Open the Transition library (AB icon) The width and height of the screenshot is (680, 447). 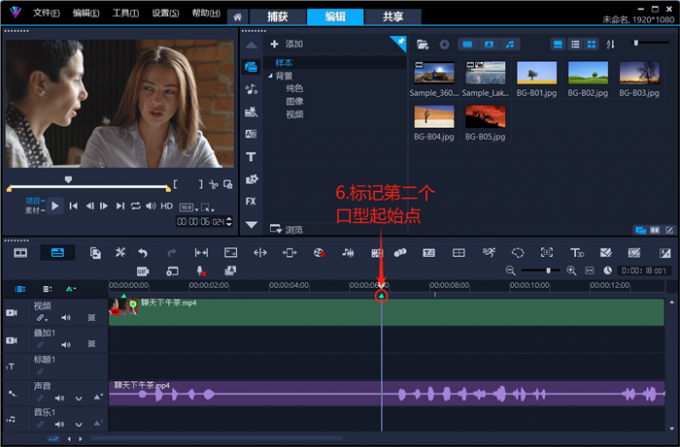[251, 134]
